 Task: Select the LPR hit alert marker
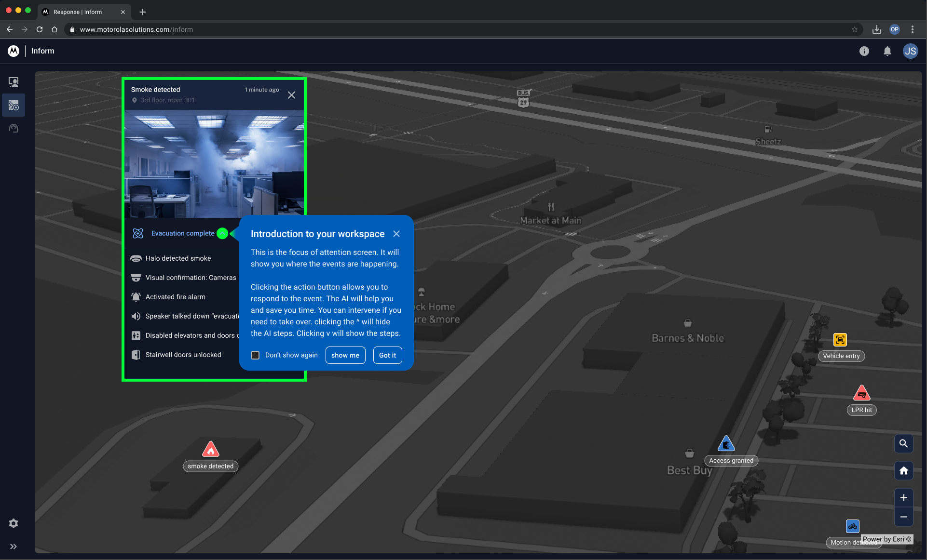click(x=861, y=394)
